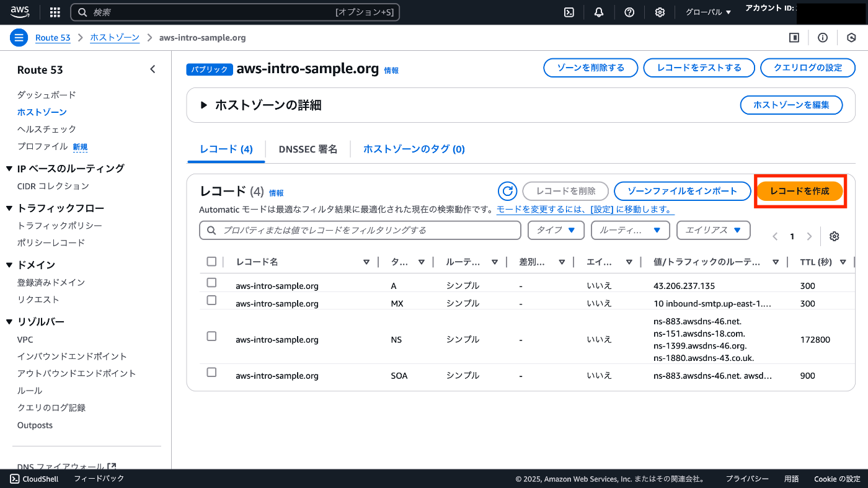
Task: Open トラフィックポリシー in sidebar
Action: [60, 226]
